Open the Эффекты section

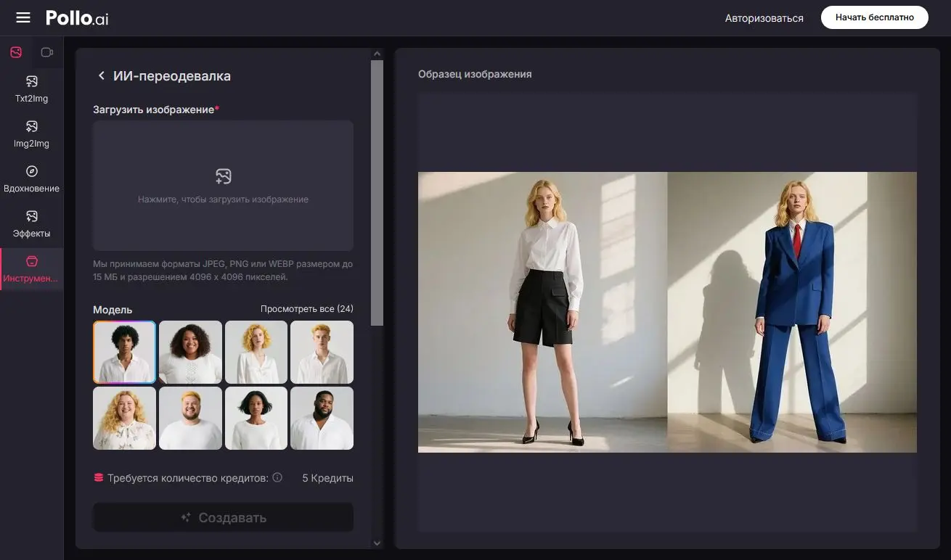click(x=31, y=224)
